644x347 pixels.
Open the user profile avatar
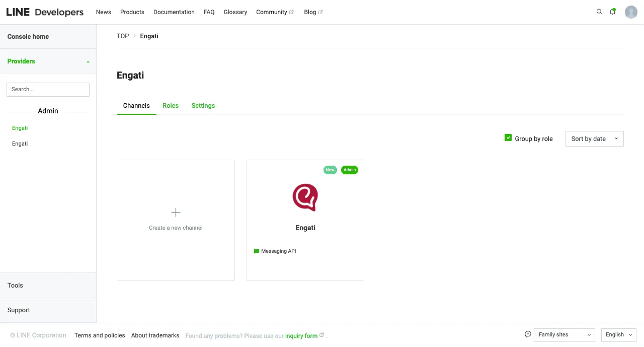631,12
